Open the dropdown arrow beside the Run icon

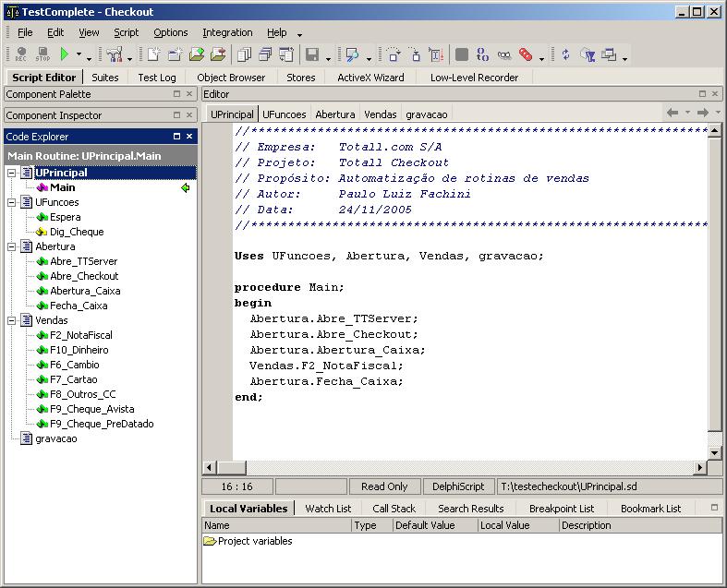tap(79, 54)
